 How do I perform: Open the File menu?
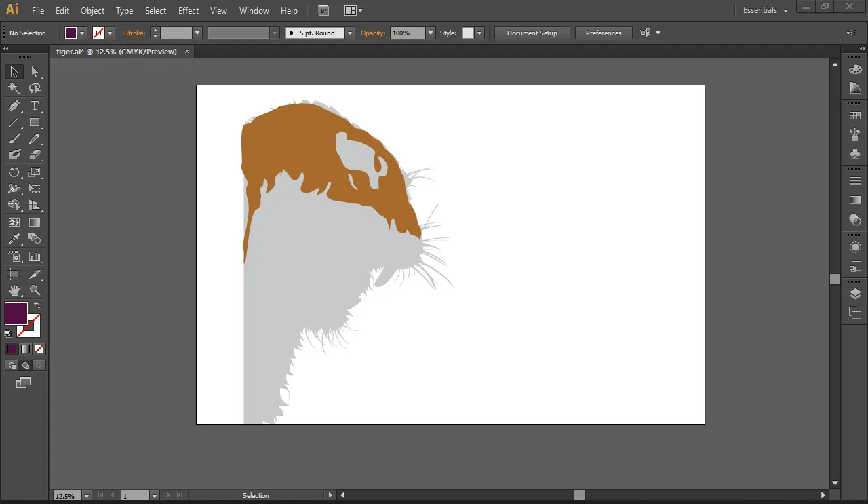(38, 11)
